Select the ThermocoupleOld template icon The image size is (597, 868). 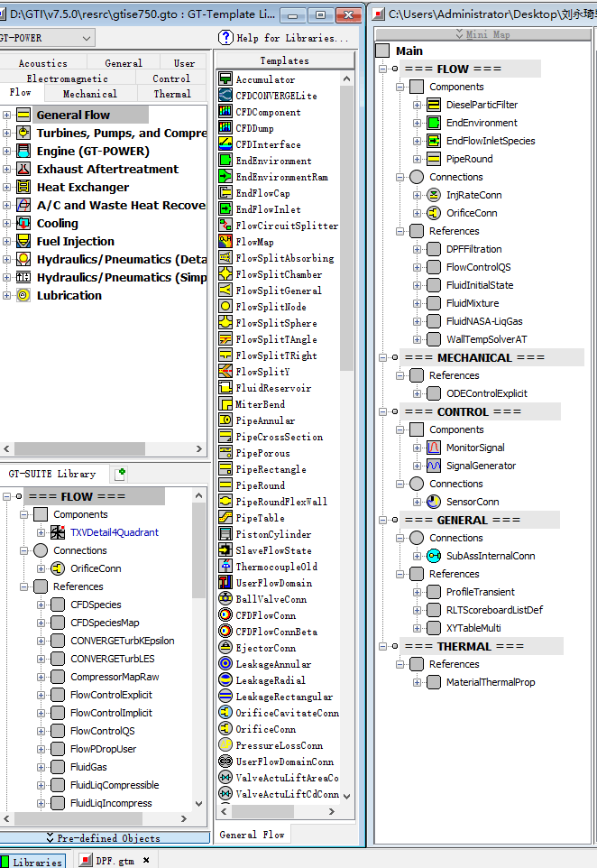point(225,566)
